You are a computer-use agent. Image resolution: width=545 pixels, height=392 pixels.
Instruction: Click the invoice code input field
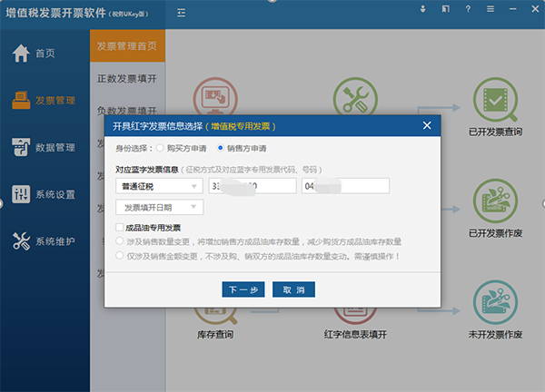pos(253,186)
